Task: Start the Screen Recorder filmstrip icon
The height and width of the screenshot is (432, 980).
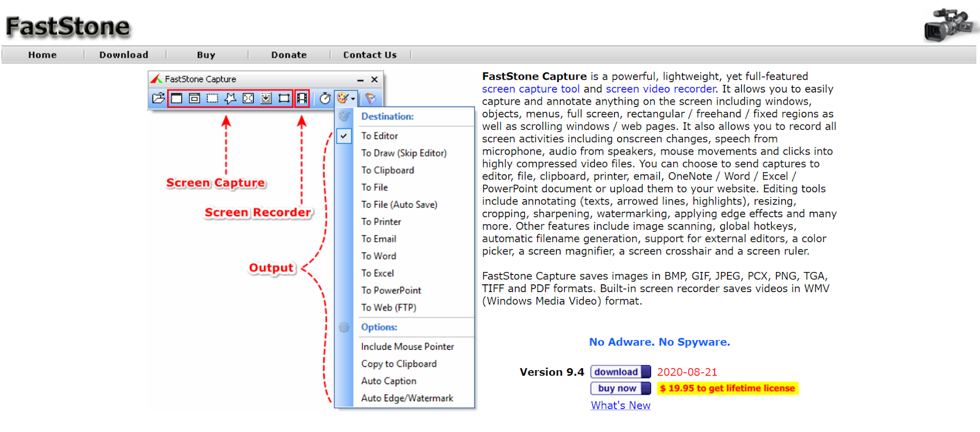Action: coord(302,98)
